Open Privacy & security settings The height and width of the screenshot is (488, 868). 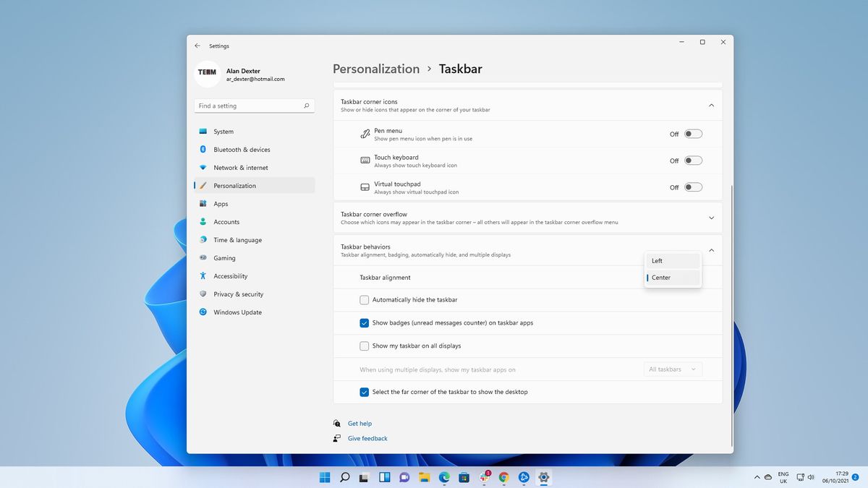coord(239,294)
